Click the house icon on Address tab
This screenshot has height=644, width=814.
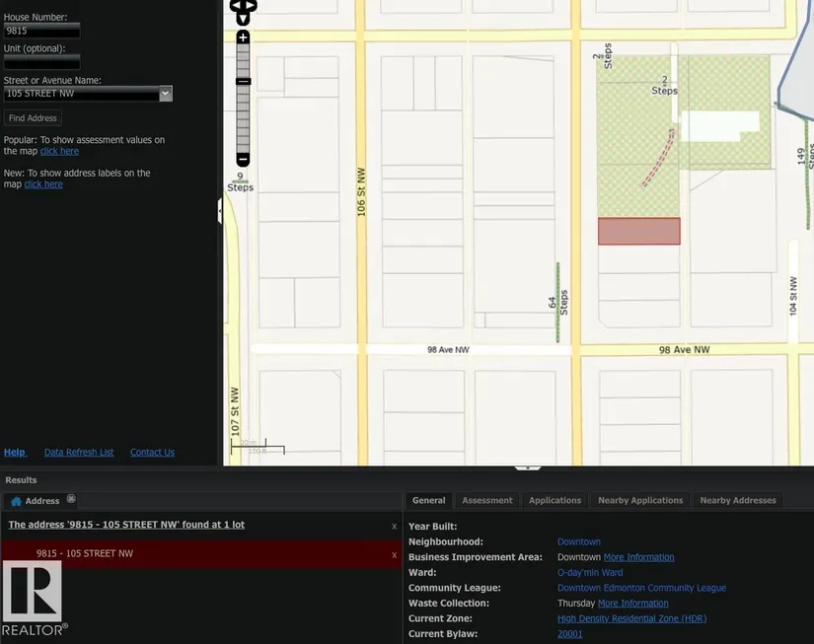click(x=16, y=501)
